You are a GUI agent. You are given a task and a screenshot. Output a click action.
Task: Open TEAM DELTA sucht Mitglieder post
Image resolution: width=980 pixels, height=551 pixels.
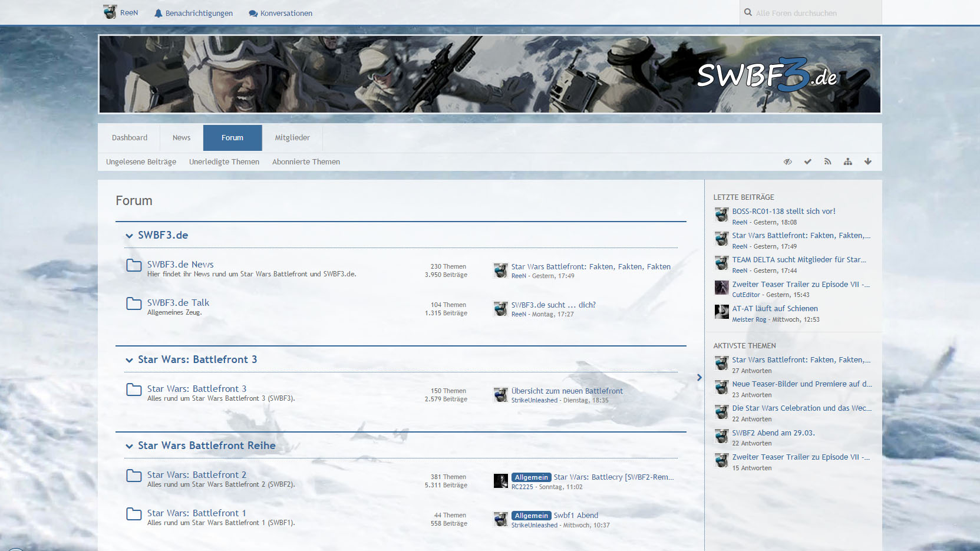point(799,260)
